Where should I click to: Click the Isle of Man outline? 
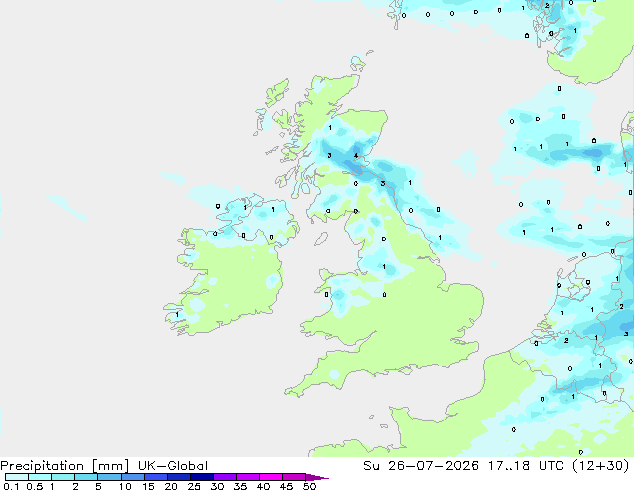click(x=321, y=239)
